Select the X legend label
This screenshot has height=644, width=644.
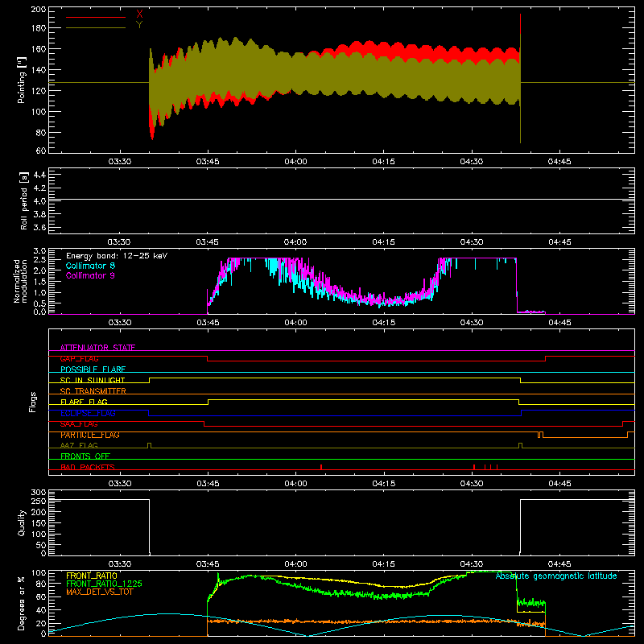[139, 14]
